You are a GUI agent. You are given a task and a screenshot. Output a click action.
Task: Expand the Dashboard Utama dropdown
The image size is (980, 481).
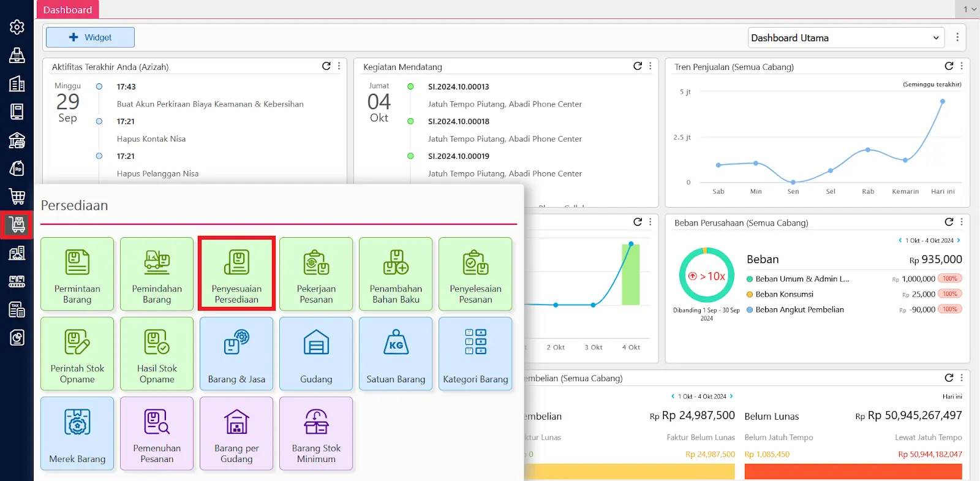point(845,38)
